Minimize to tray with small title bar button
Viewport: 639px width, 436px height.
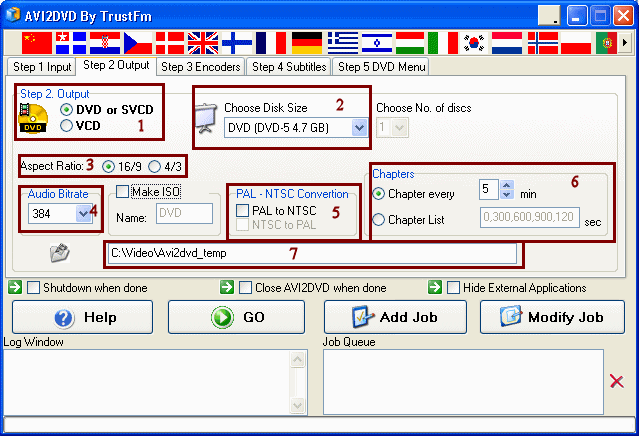(549, 15)
